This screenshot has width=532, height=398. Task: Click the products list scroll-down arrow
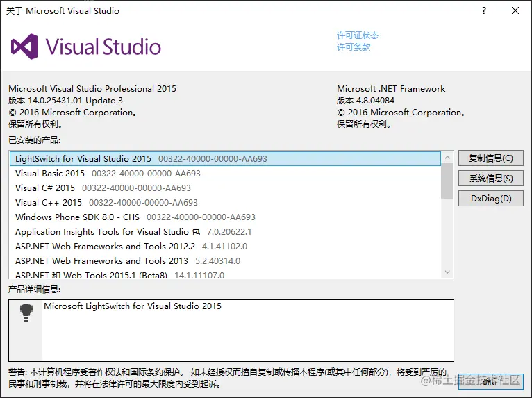click(447, 272)
